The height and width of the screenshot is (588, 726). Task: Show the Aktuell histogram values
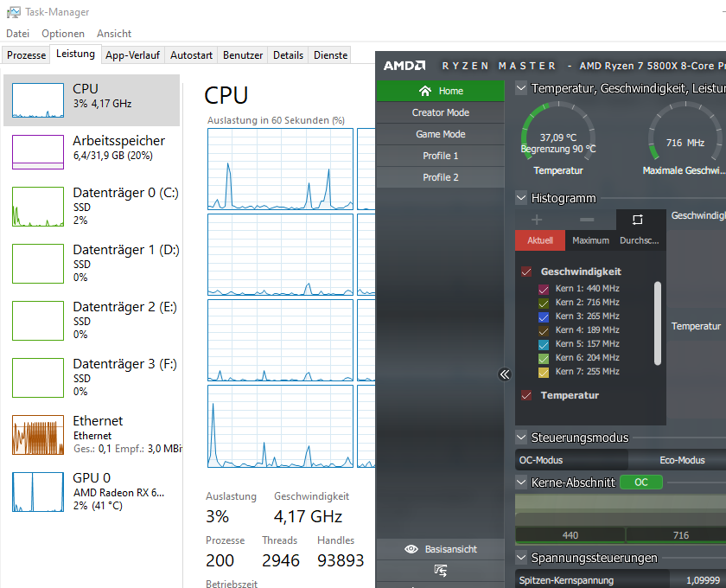[x=540, y=240]
